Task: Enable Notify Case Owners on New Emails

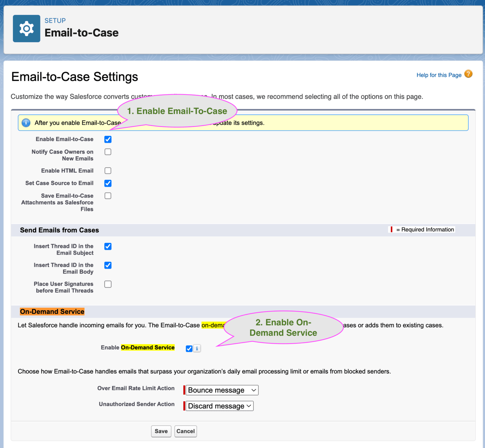Action: pos(108,152)
